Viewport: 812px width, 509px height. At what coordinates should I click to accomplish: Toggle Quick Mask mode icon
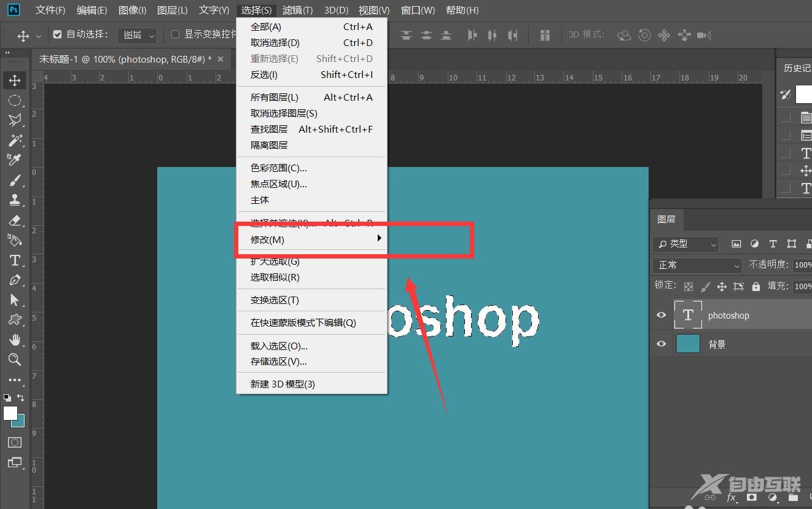[15, 442]
